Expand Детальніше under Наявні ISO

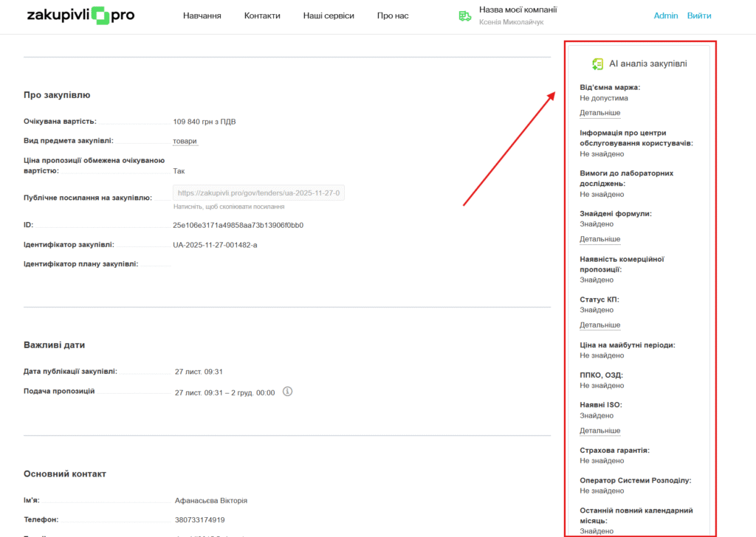pyautogui.click(x=599, y=431)
